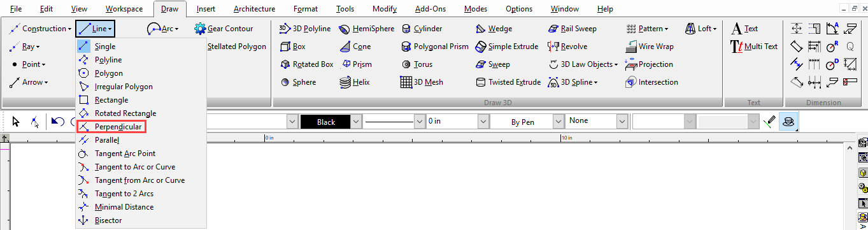This screenshot has height=230, width=868.
Task: Toggle the select arrow tool
Action: [x=16, y=122]
